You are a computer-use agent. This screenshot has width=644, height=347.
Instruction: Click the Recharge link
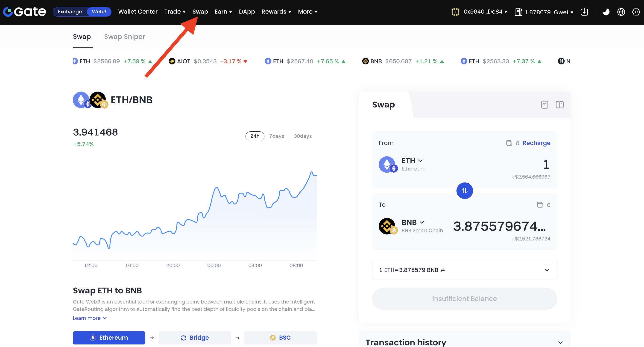pyautogui.click(x=536, y=143)
